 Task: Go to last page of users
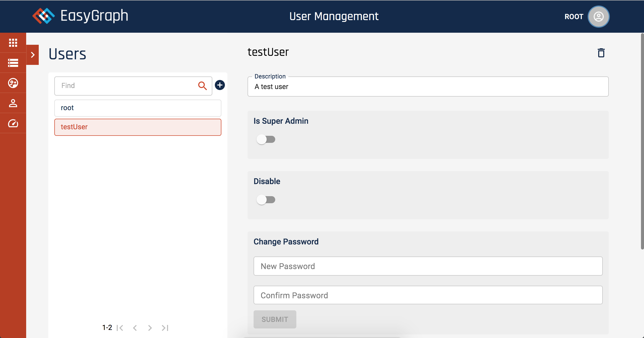[x=165, y=328]
